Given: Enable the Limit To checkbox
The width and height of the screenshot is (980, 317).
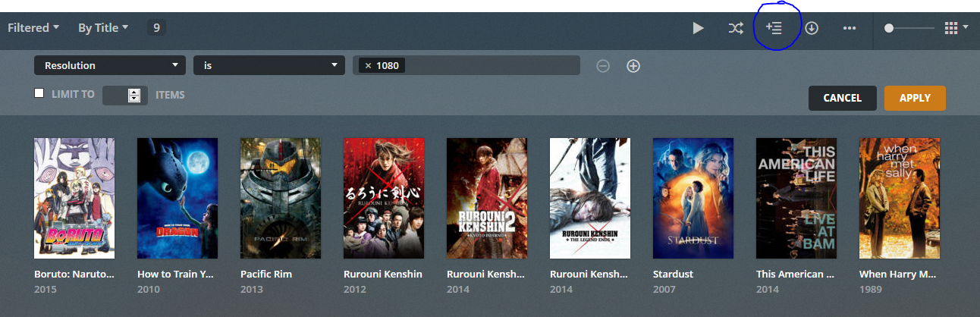Looking at the screenshot, I should tap(39, 93).
